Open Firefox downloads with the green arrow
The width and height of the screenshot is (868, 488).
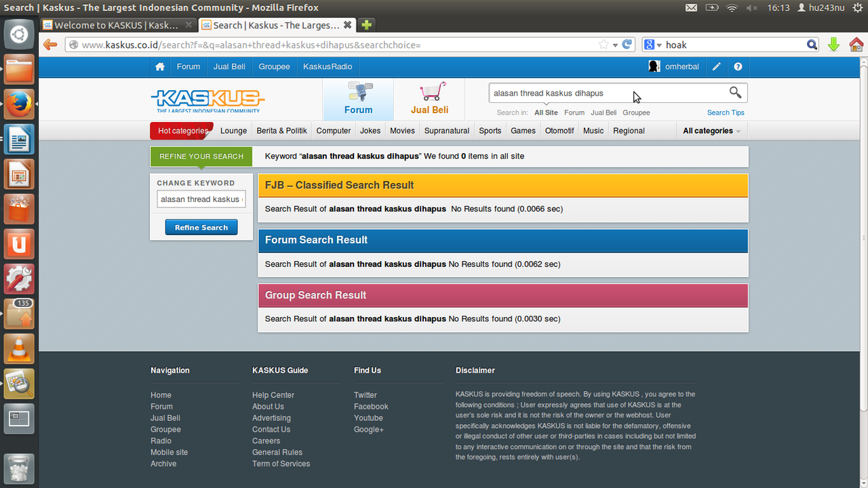tap(833, 45)
